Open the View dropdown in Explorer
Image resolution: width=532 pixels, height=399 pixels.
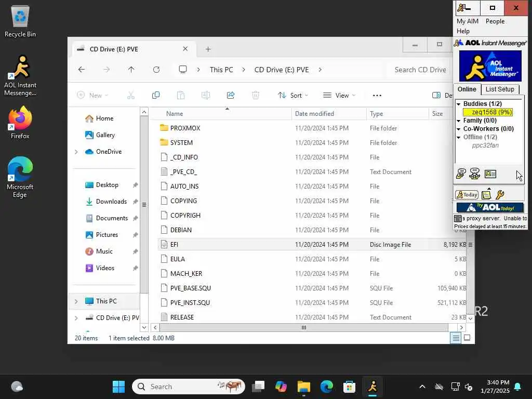pos(339,96)
